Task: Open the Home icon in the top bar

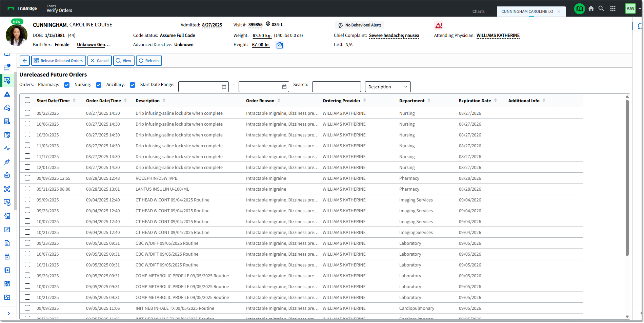Action: (591, 8)
